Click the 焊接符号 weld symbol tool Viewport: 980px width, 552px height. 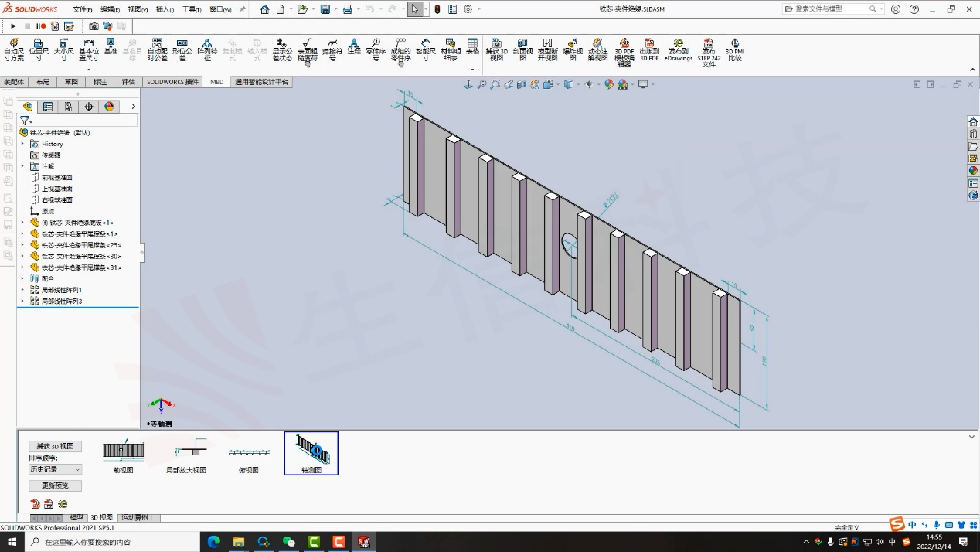tap(332, 49)
